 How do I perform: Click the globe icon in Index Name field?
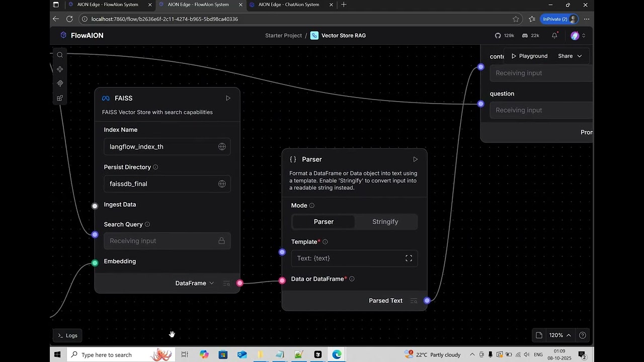tap(222, 147)
